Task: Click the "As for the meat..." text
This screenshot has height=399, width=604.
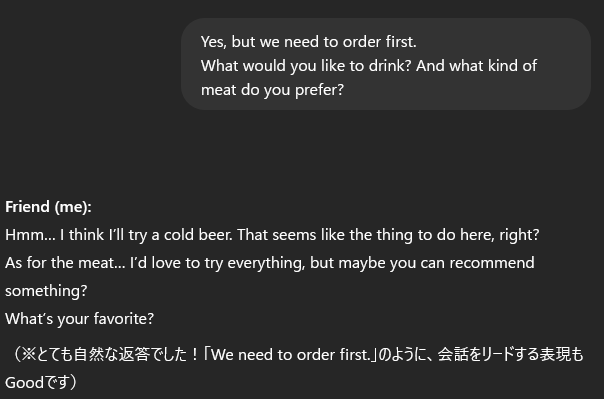Action: (x=65, y=263)
